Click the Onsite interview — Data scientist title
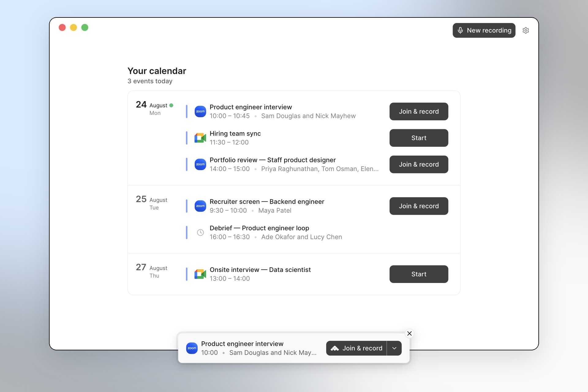The width and height of the screenshot is (588, 392). click(x=260, y=270)
